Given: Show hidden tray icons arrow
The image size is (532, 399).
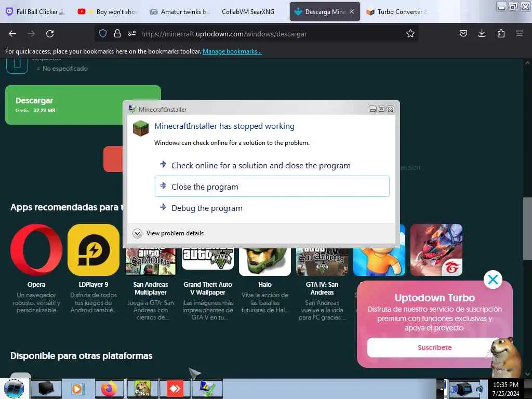Looking at the screenshot, I should [x=441, y=389].
